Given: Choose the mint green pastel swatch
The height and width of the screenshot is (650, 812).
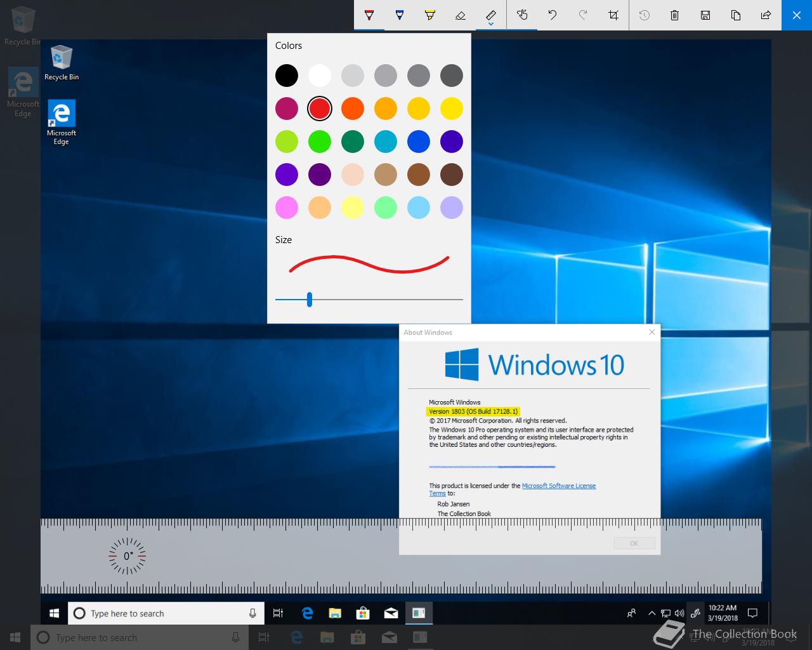Looking at the screenshot, I should coord(386,208).
